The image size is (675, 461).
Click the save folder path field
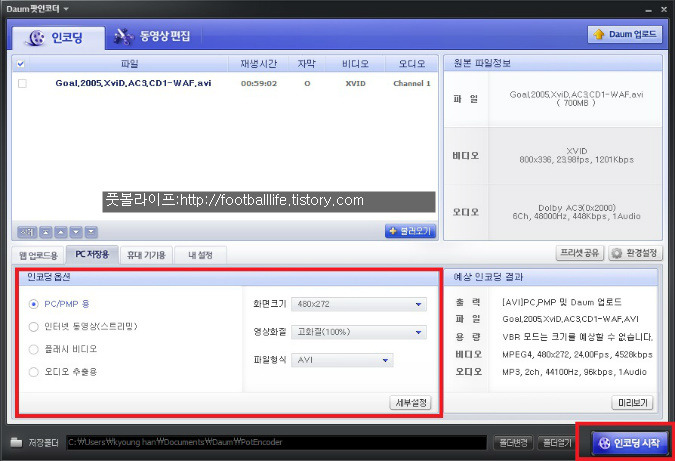276,442
